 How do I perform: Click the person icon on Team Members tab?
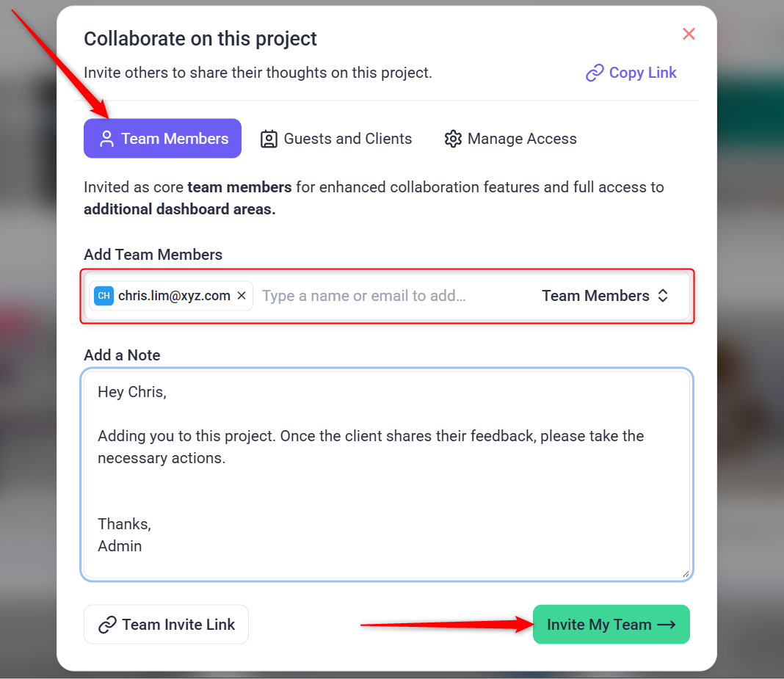[x=107, y=139]
